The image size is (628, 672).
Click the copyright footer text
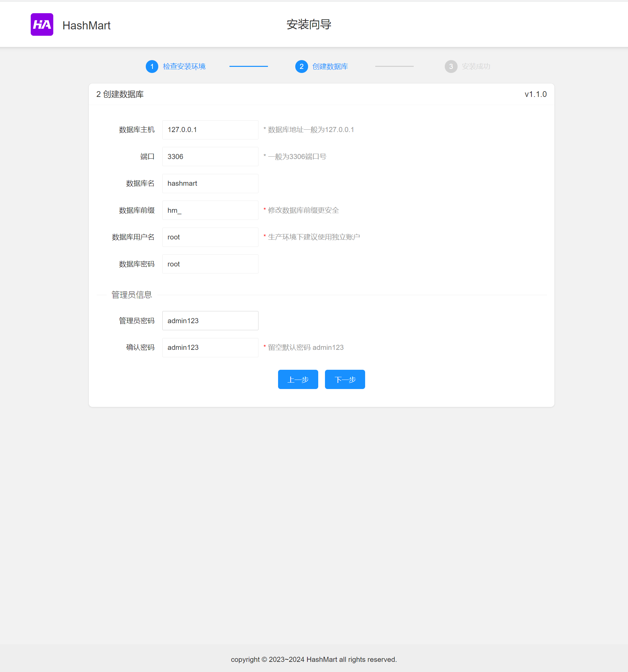tap(314, 660)
